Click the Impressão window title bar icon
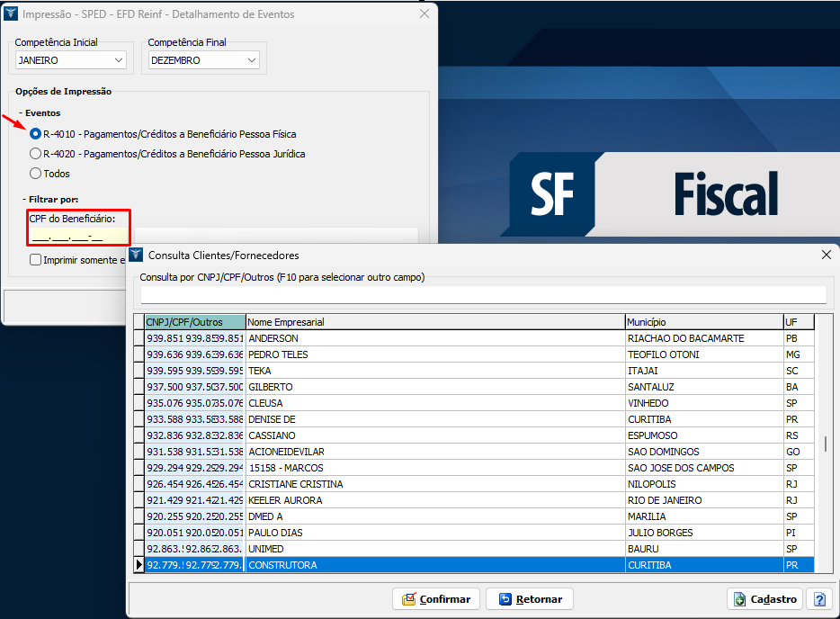Viewport: 840px width, 619px height. (11, 14)
